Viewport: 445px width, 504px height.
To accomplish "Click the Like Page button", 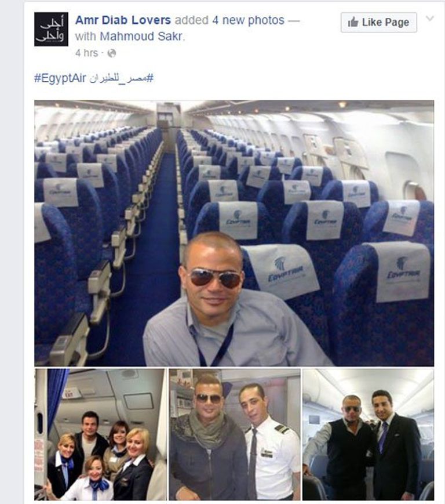I will pyautogui.click(x=379, y=23).
